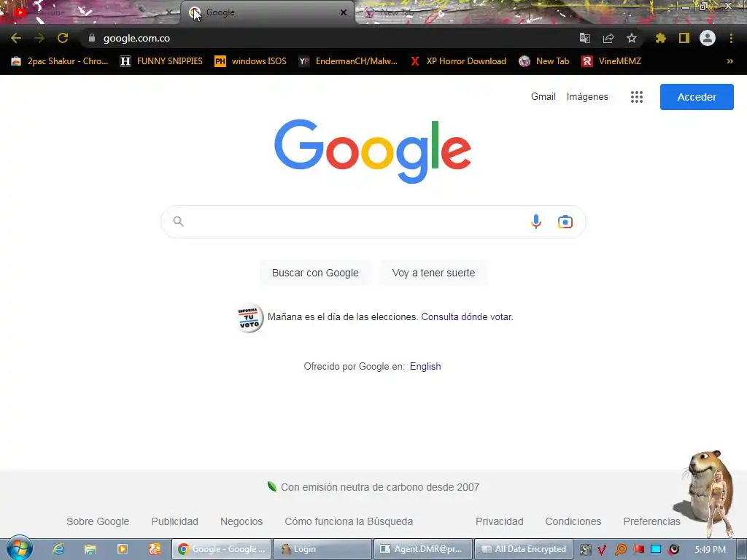The width and height of the screenshot is (747, 560).
Task: Click the first system tray icon beside red V
Action: tap(586, 550)
